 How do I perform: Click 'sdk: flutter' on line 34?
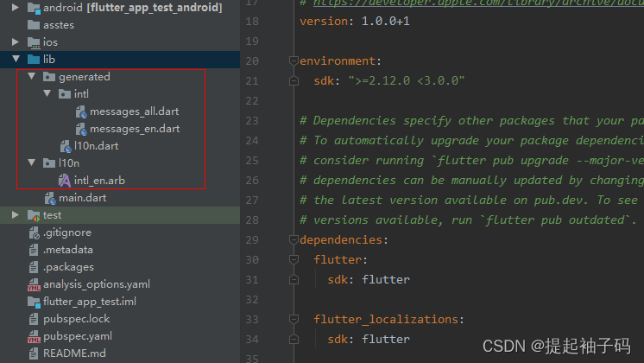click(369, 339)
